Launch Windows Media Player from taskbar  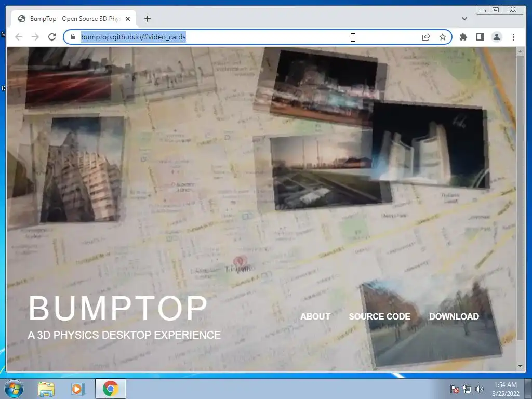point(77,389)
